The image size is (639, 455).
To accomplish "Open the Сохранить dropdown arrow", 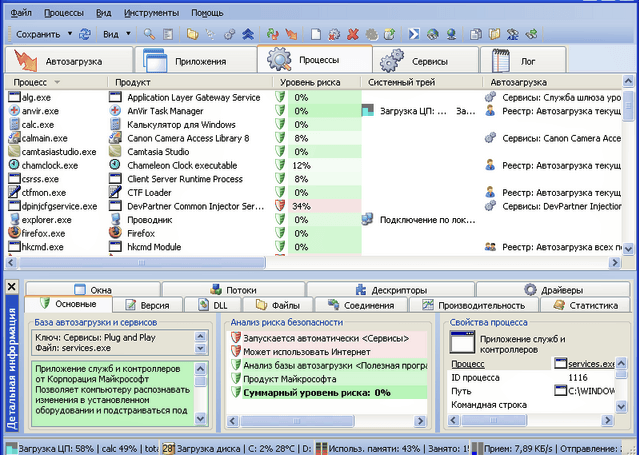I will (70, 34).
